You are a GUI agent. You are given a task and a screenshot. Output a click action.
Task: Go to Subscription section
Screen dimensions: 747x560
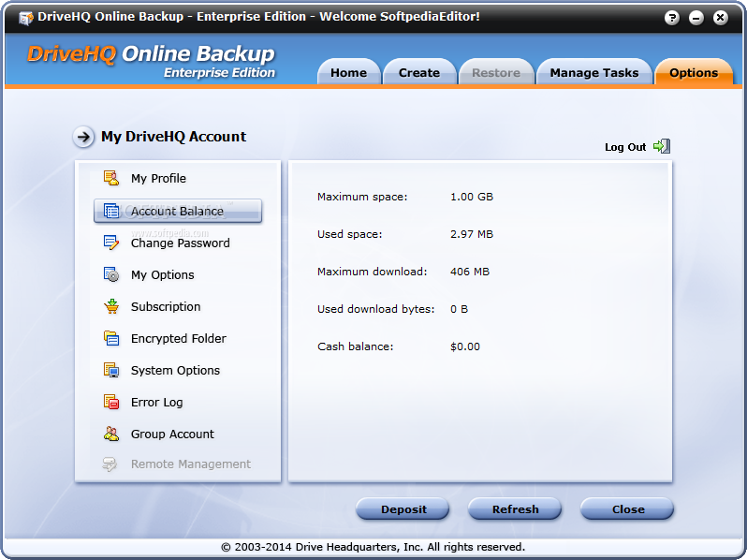coord(166,306)
